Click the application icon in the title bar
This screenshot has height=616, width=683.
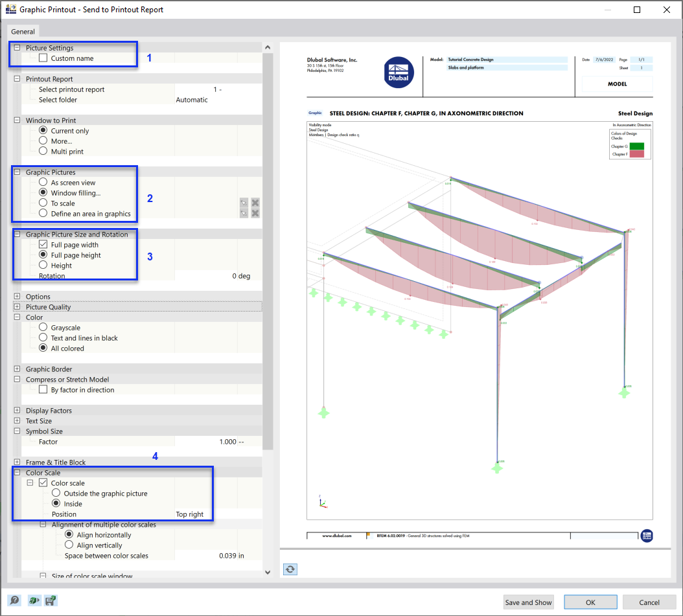pos(10,9)
